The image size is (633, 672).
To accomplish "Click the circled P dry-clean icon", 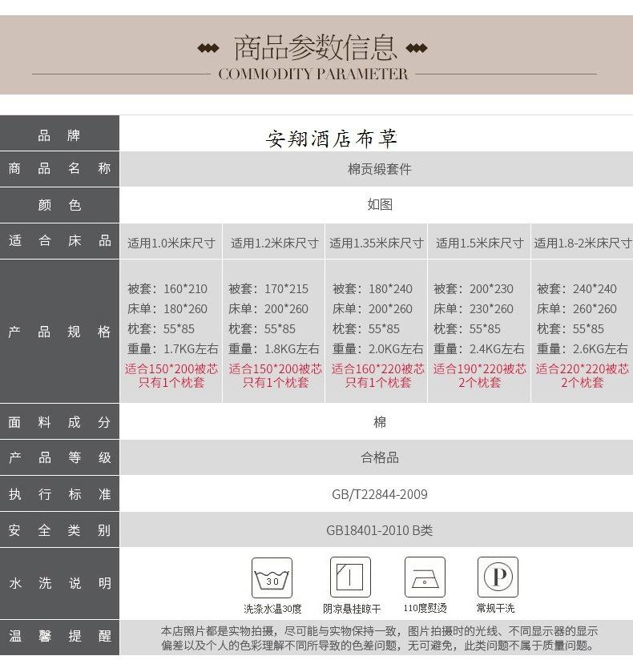I will [x=498, y=577].
